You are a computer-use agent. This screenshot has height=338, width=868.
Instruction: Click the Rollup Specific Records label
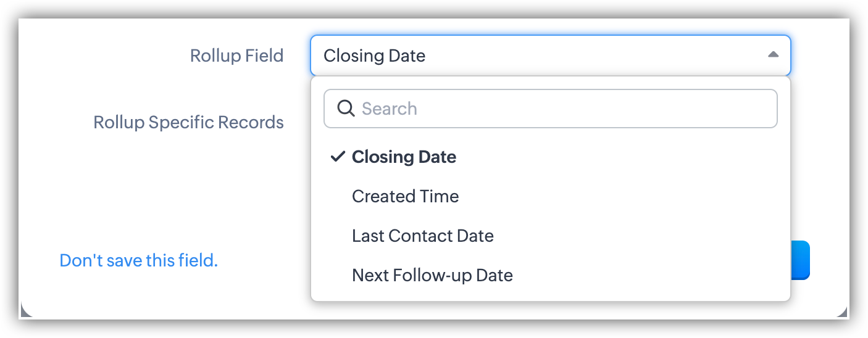click(x=188, y=122)
